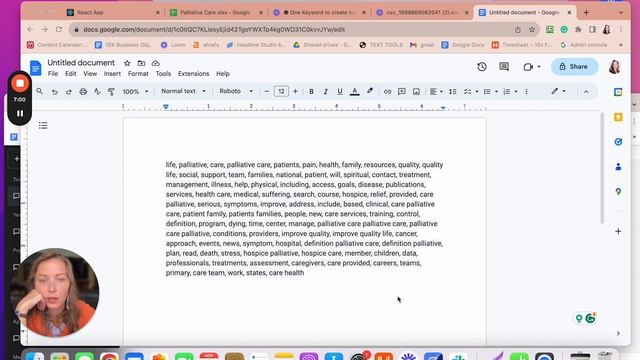This screenshot has height=360, width=640.
Task: Pause the screen recording
Action: tap(20, 113)
